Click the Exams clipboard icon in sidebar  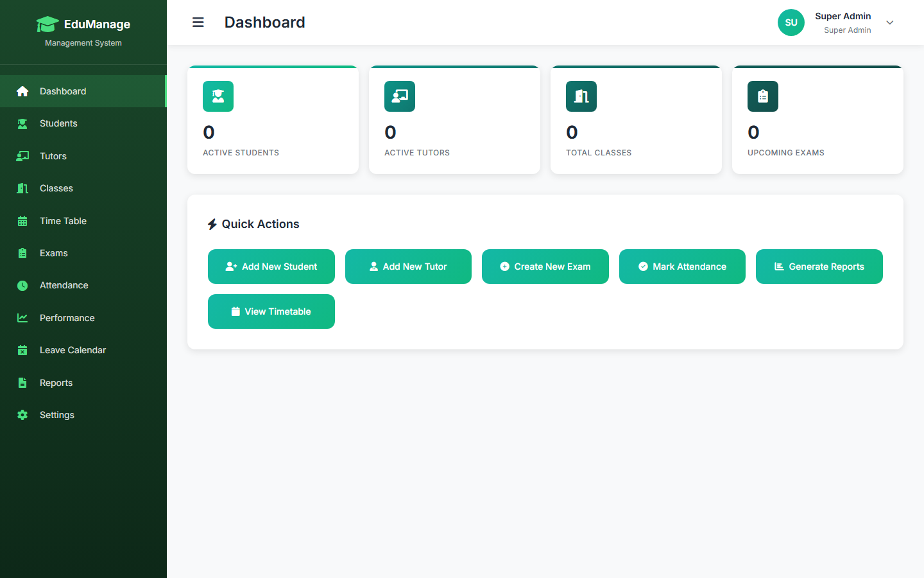(22, 253)
